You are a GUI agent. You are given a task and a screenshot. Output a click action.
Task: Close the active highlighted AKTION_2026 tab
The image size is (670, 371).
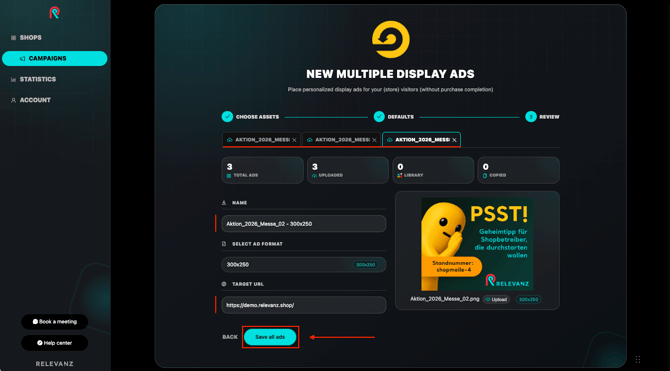[454, 140]
